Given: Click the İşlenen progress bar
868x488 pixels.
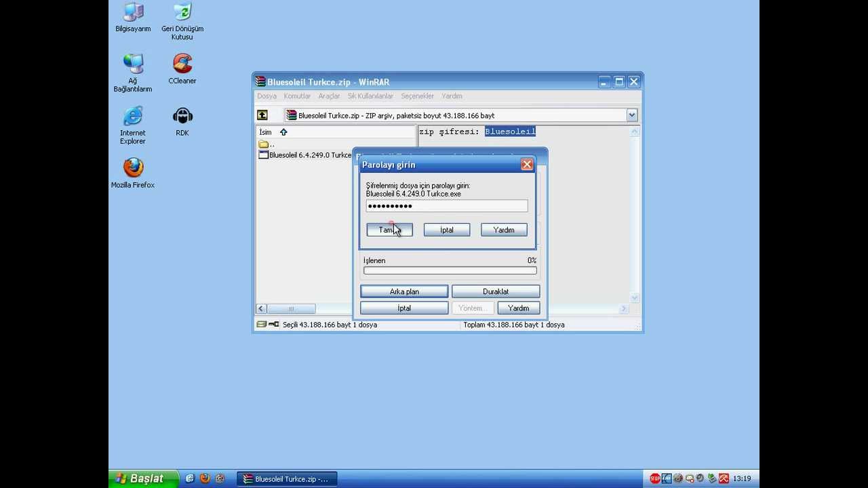Looking at the screenshot, I should 450,270.
